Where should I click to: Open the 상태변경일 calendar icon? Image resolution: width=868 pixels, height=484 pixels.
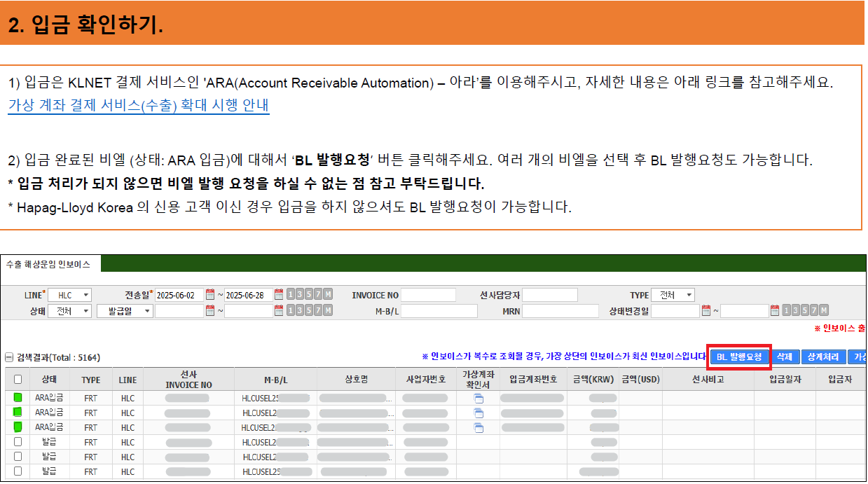pos(705,310)
